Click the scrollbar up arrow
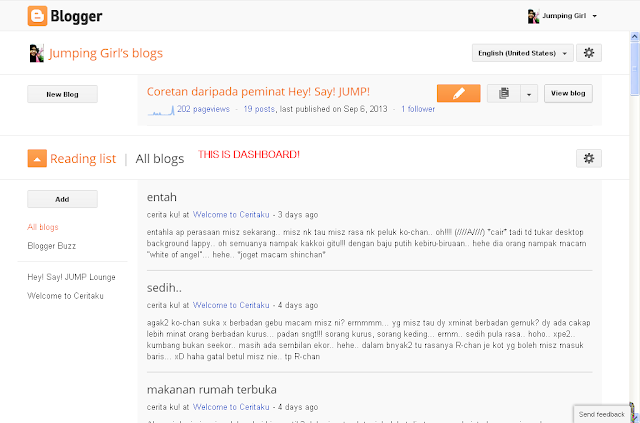 [x=635, y=37]
